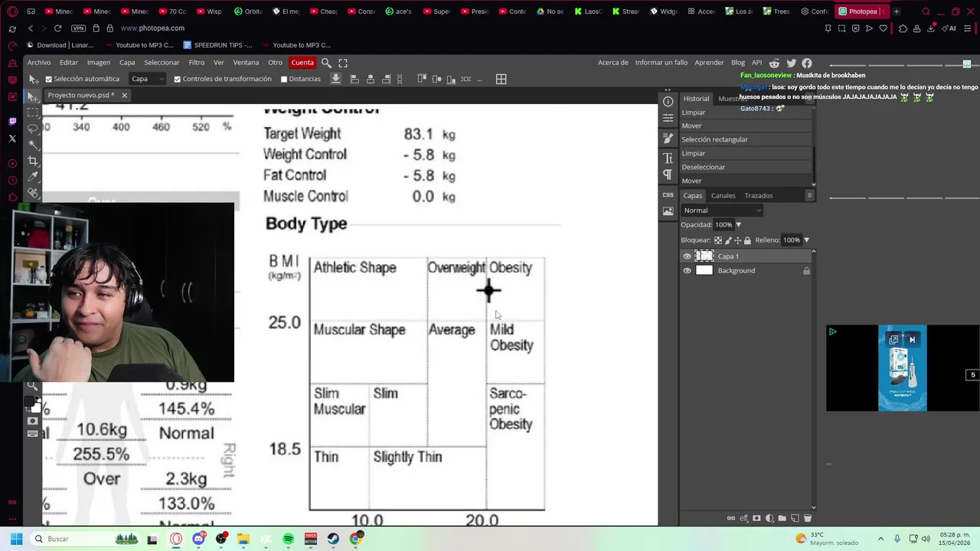The width and height of the screenshot is (980, 551).
Task: Select the Capa 1 layer thumbnail
Action: pos(704,256)
